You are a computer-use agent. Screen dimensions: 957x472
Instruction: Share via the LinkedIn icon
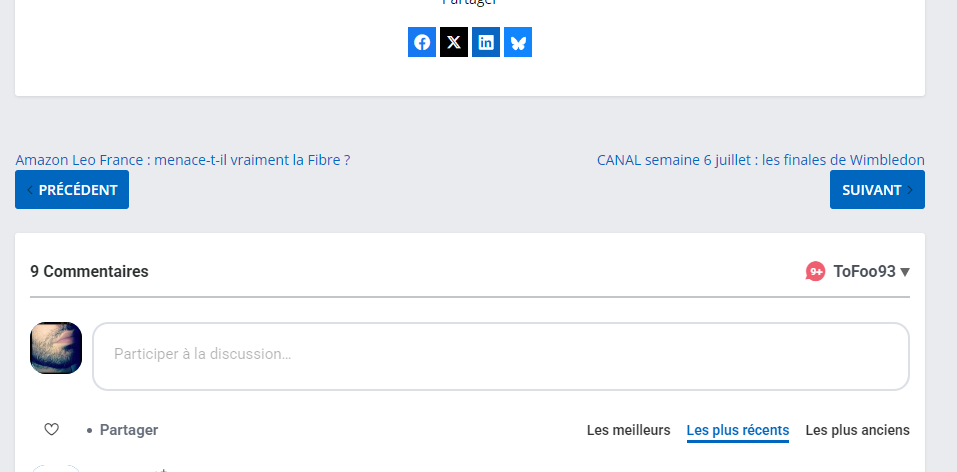486,42
